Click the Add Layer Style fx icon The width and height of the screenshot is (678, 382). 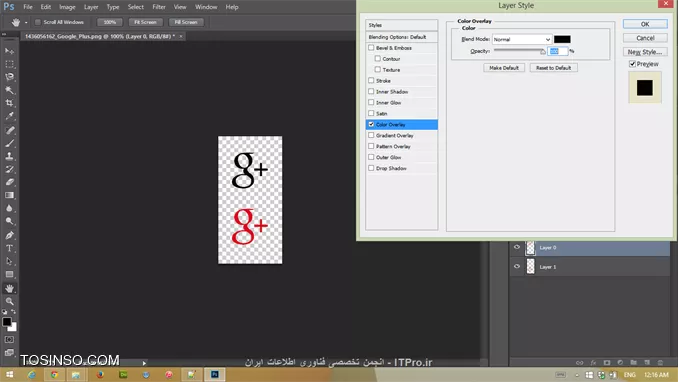click(x=593, y=363)
